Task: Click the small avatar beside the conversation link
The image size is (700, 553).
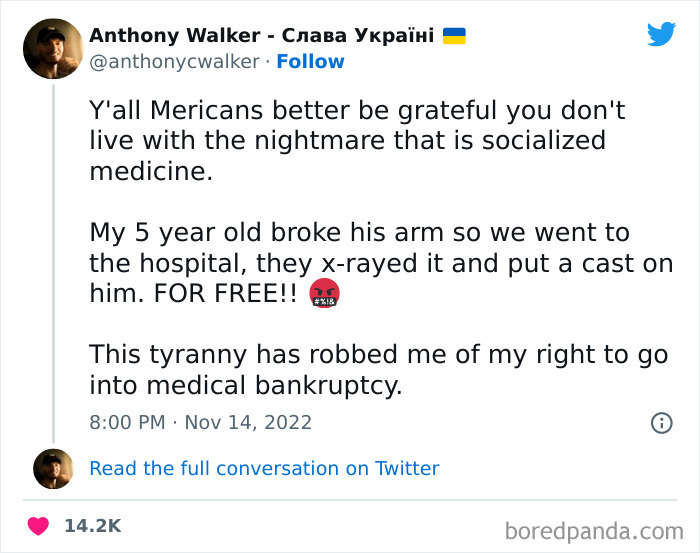Action: 52,468
